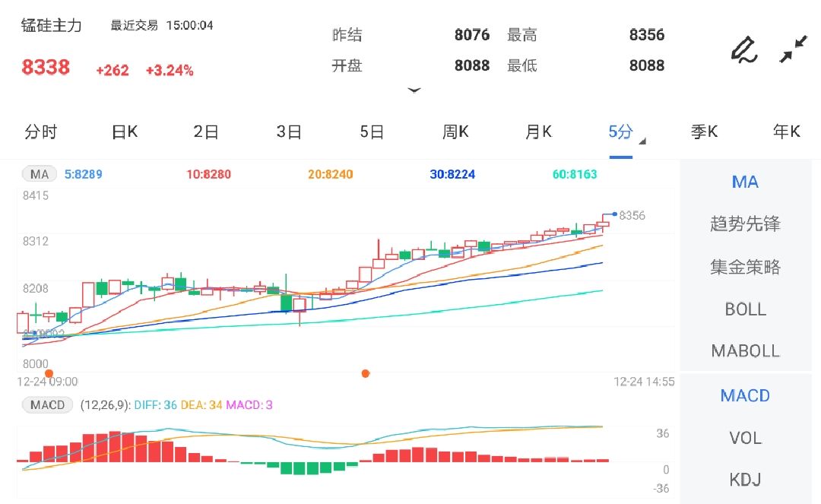The width and height of the screenshot is (821, 504).
Task: Select MACD in sub-indicator list
Action: click(745, 395)
